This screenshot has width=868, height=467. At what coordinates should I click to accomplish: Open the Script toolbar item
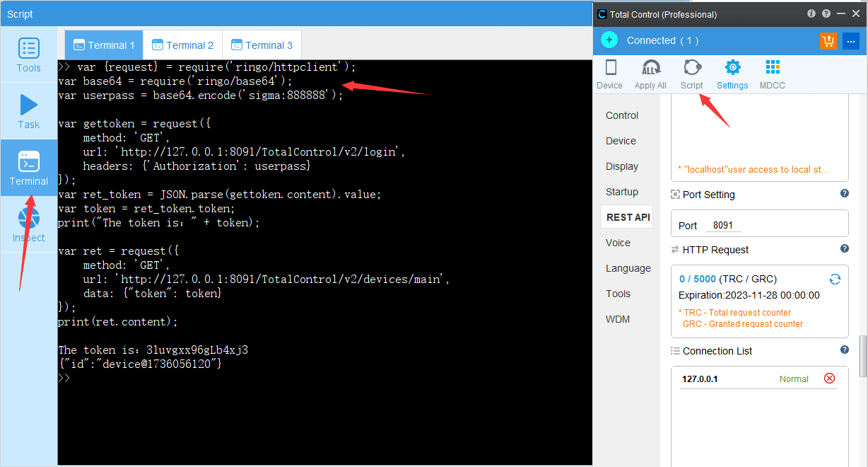pos(692,75)
